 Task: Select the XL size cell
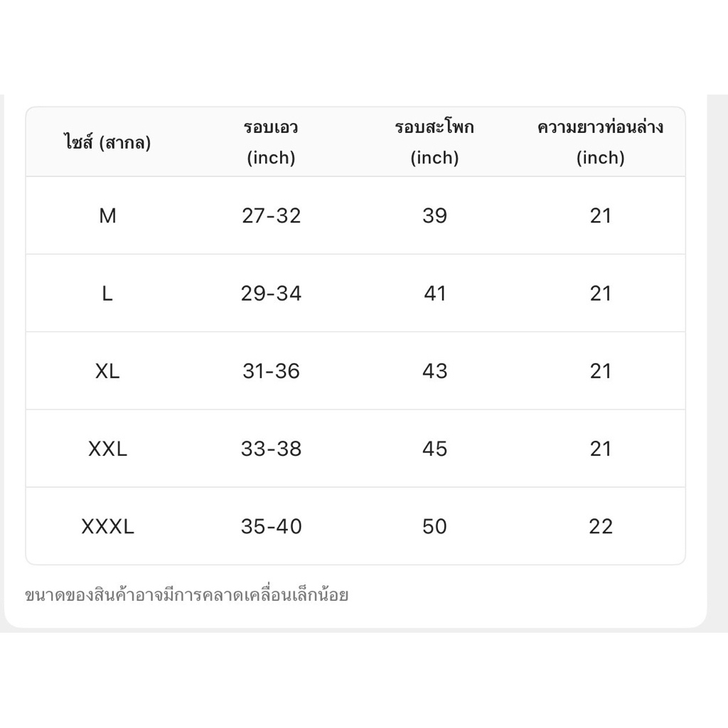[x=107, y=371]
